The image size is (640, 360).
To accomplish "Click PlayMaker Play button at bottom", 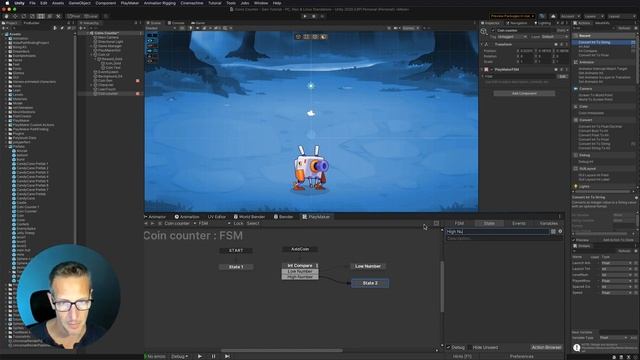I will pos(200,356).
